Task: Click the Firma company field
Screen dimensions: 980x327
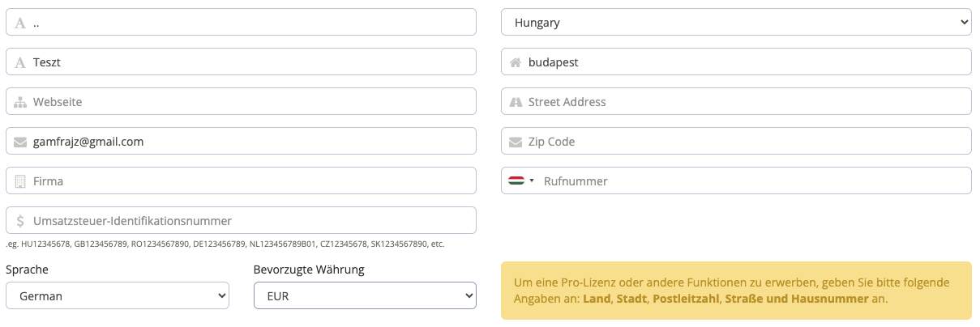Action: (x=241, y=180)
